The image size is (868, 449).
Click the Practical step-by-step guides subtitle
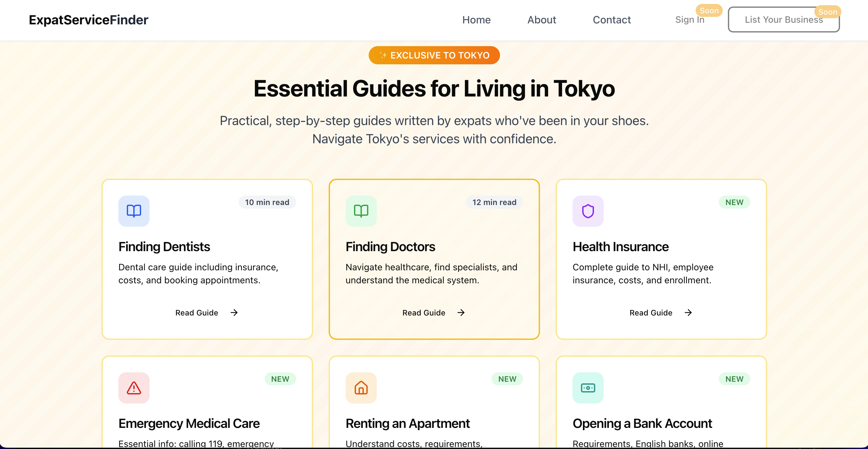(434, 130)
